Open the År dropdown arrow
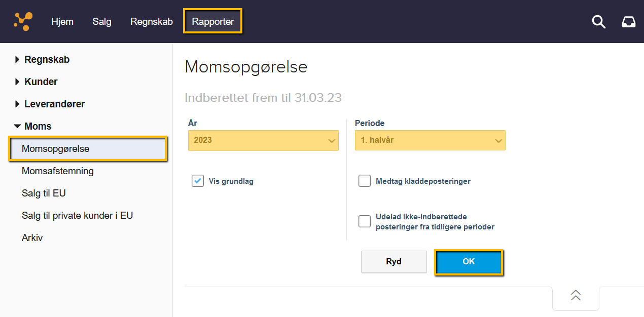The width and height of the screenshot is (644, 317). pyautogui.click(x=332, y=140)
